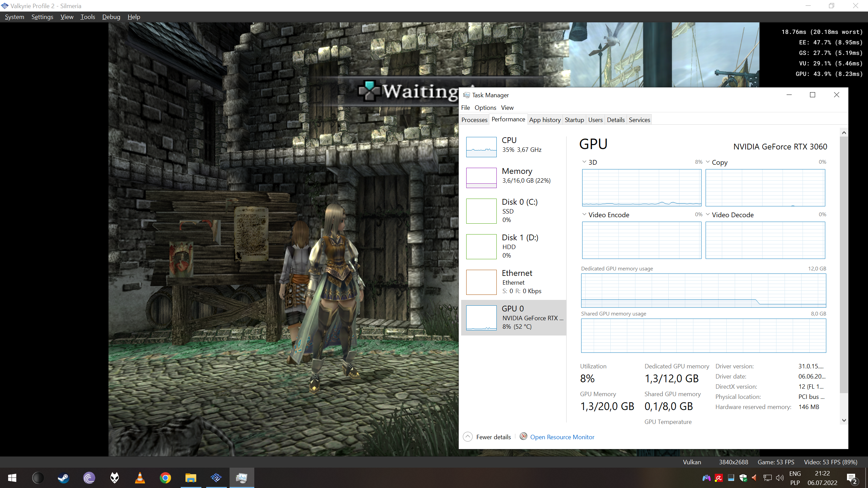Open the Copy engine graph dropdown
The height and width of the screenshot is (488, 868).
click(708, 162)
